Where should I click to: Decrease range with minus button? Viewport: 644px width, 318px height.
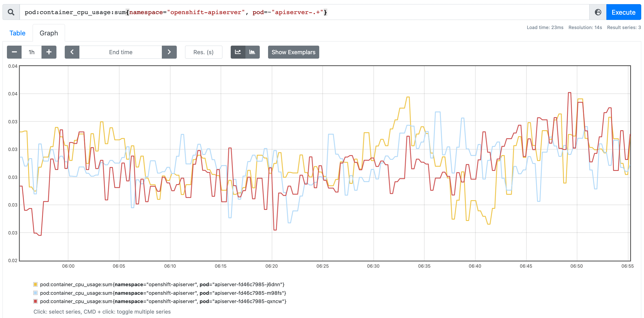14,52
